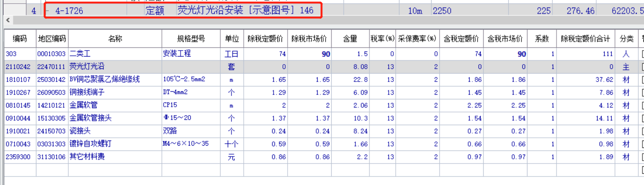Viewport: 644px width, 185px height.
Task: Select 荧光灯光沿安装 [示意图号] 146 name cell
Action: (246, 10)
